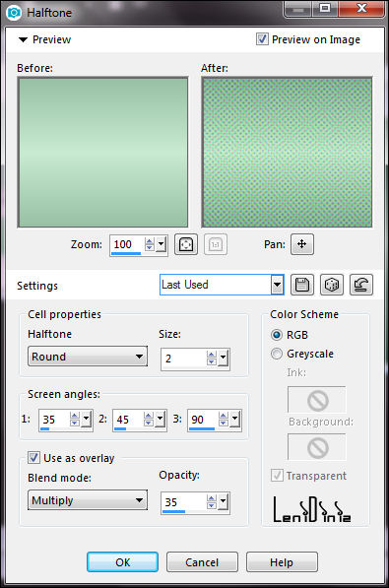Click the Paint Shop Pro icon in title bar

[x=14, y=13]
